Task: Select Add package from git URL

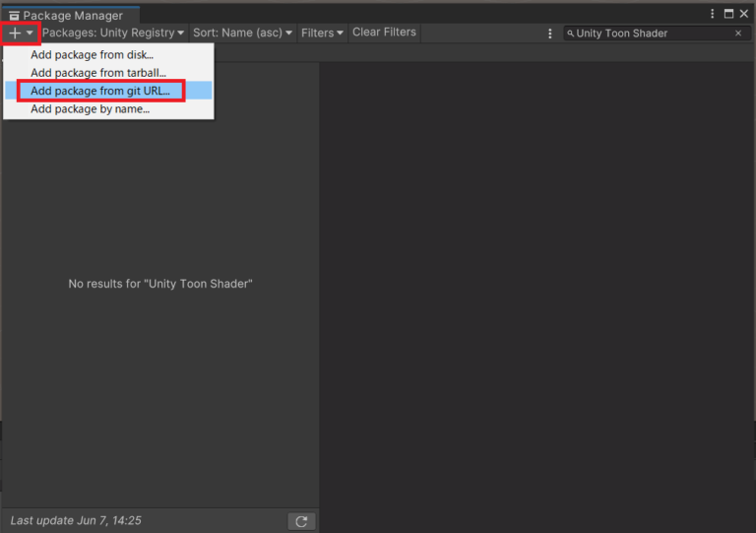Action: [x=100, y=91]
